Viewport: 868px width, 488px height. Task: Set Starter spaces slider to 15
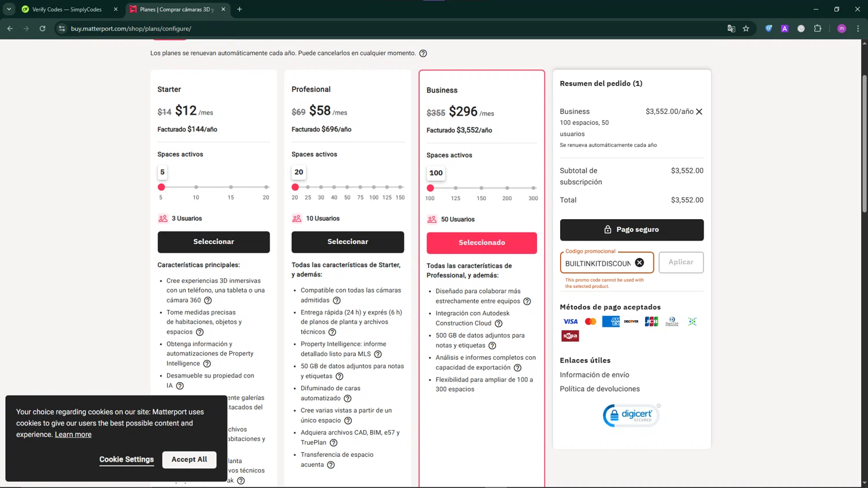tap(231, 187)
